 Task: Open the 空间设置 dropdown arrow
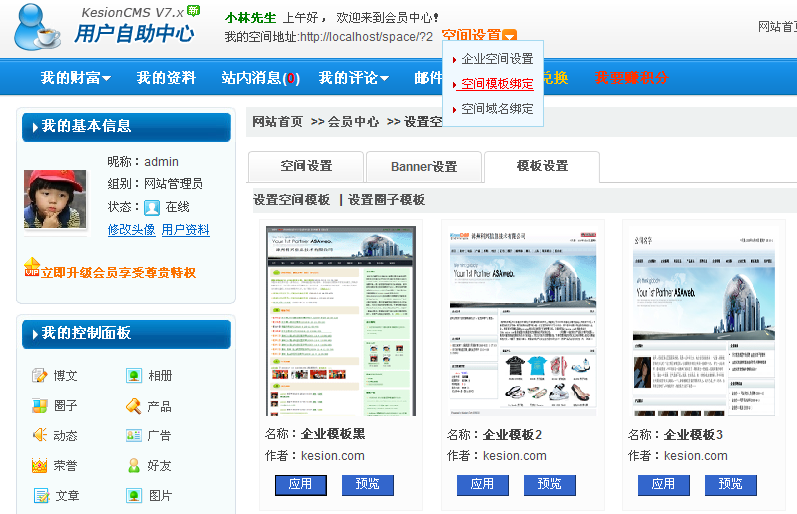(x=510, y=36)
